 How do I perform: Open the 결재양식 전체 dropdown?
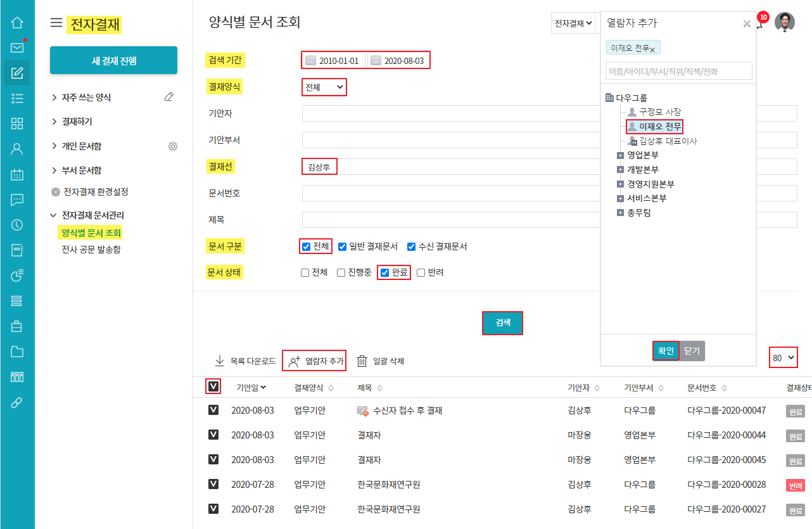coord(324,87)
